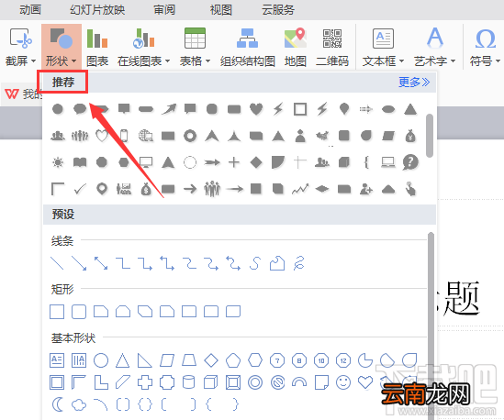
Task: Click the 更多 more shapes link
Action: tap(414, 83)
